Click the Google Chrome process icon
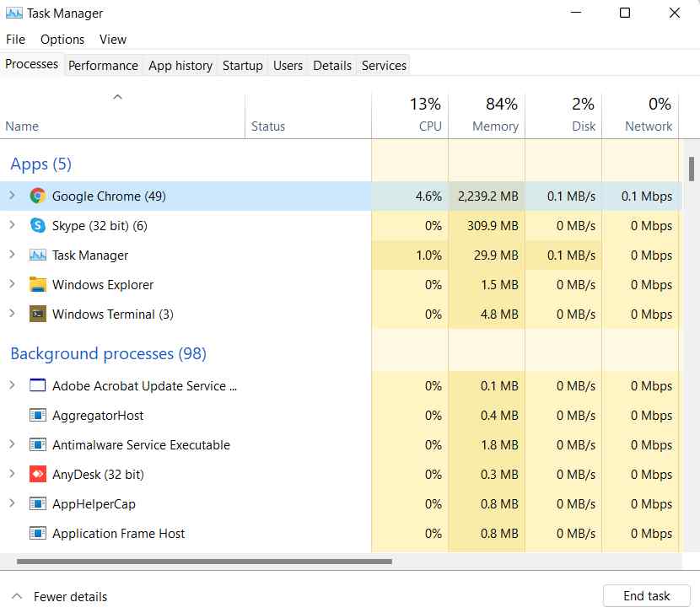The image size is (700, 613). (x=37, y=196)
